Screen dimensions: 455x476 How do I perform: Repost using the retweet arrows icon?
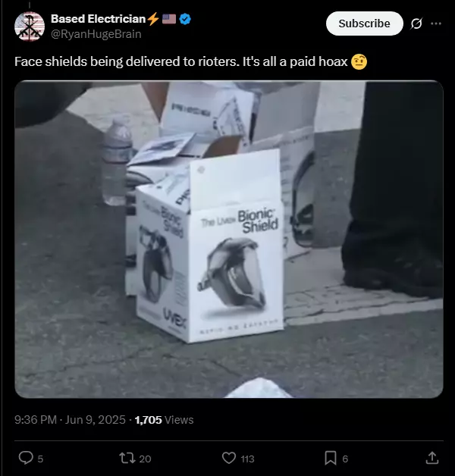pos(127,458)
